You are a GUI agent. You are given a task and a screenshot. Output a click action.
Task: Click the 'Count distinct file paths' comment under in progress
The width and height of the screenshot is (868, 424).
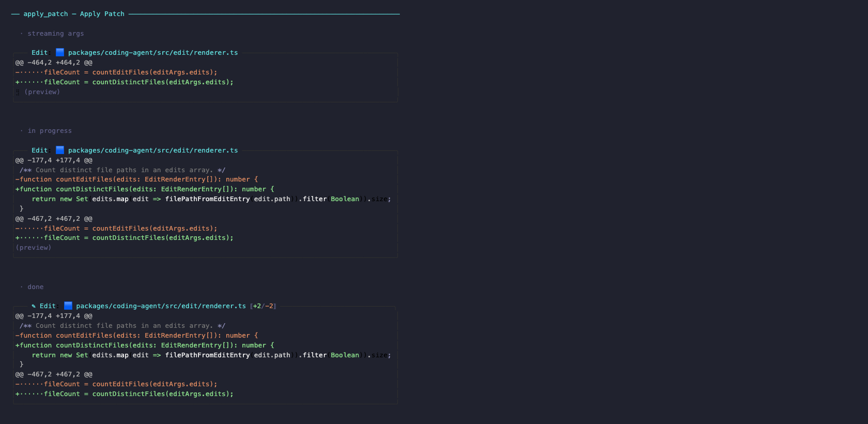[x=122, y=170]
